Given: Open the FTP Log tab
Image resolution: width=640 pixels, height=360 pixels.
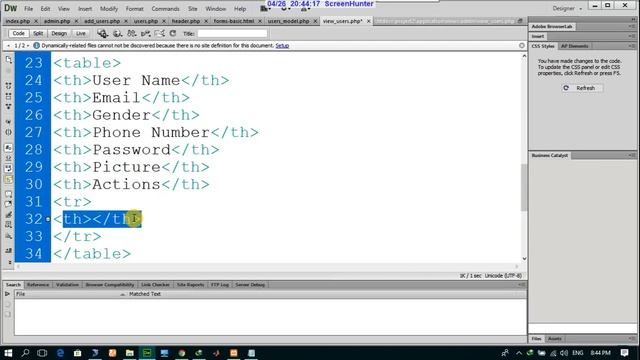Looking at the screenshot, I should [x=220, y=285].
